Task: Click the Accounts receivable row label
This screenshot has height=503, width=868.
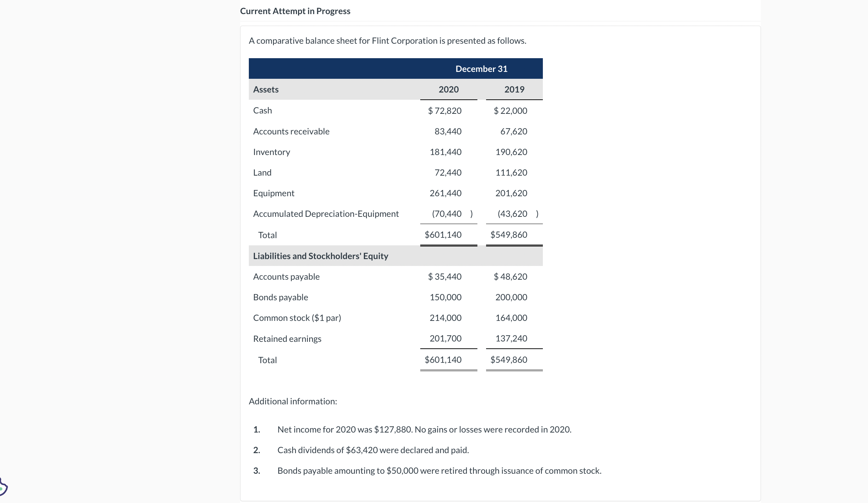Action: (291, 131)
